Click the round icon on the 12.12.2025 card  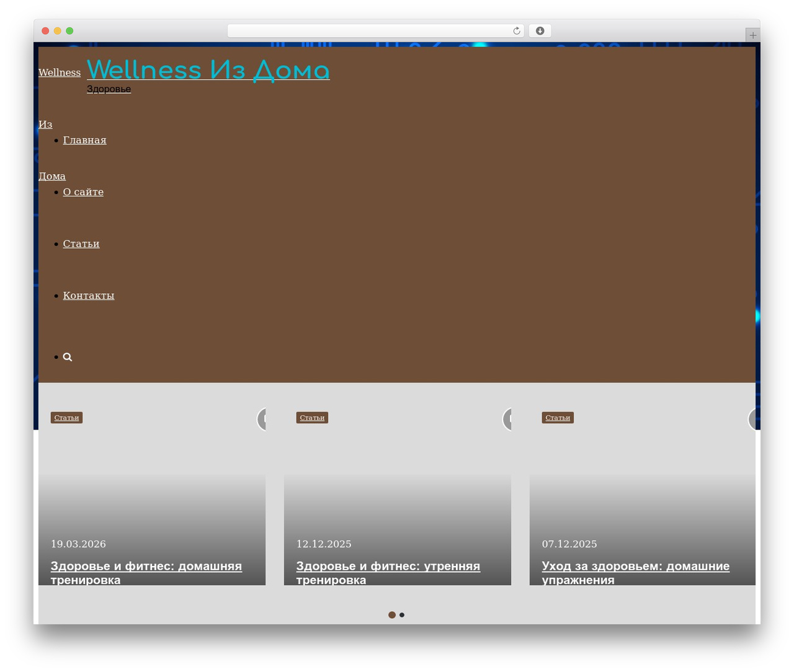[x=507, y=419]
